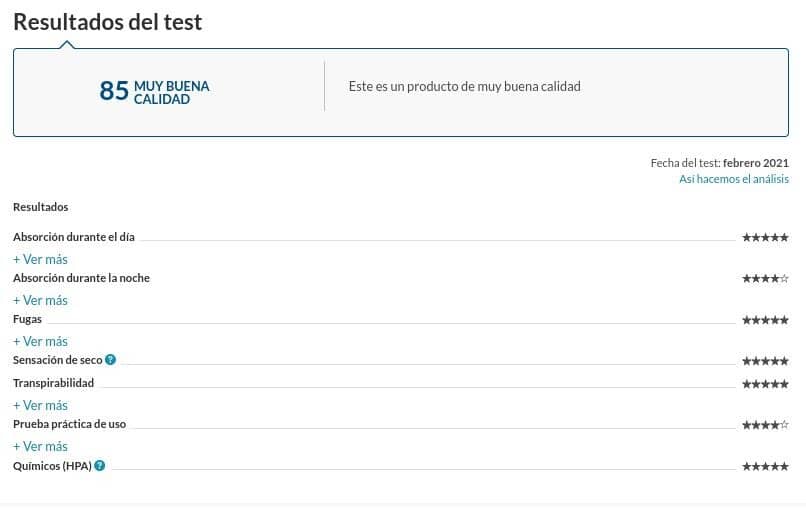
Task: Expand Ver más under Prueba práctica de uso
Action: coord(40,447)
